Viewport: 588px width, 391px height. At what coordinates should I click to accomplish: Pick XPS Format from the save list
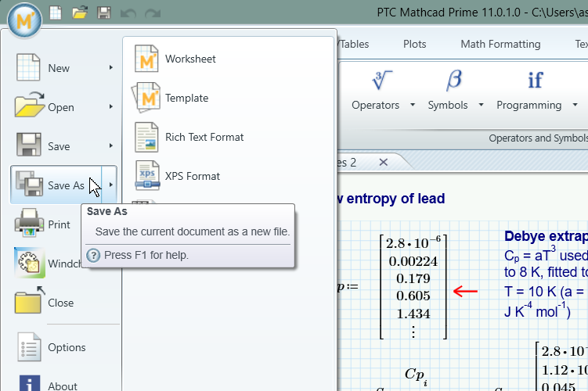pyautogui.click(x=192, y=176)
